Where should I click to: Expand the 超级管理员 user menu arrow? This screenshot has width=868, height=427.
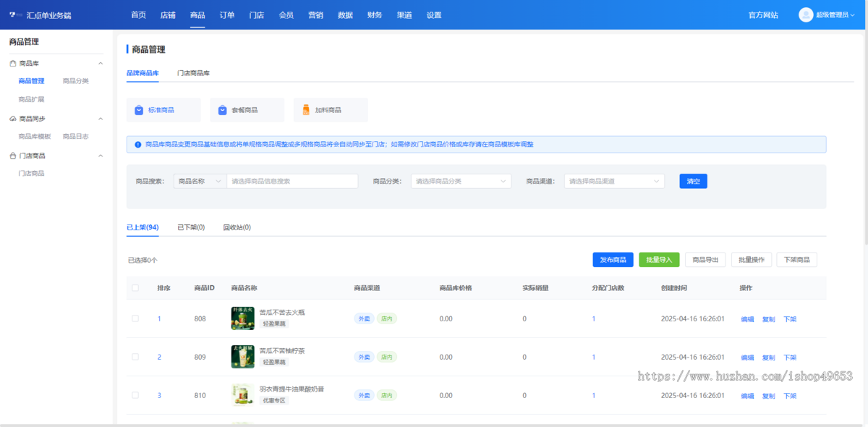(x=853, y=15)
